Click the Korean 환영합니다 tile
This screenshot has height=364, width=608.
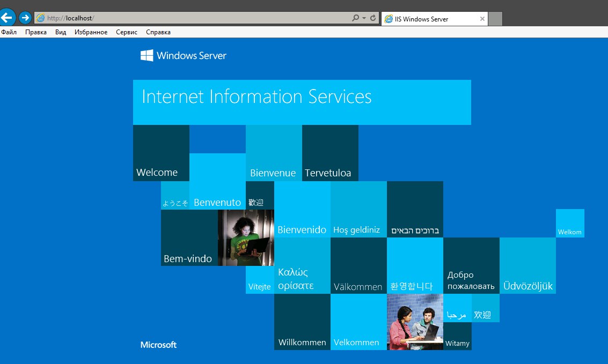(x=415, y=266)
